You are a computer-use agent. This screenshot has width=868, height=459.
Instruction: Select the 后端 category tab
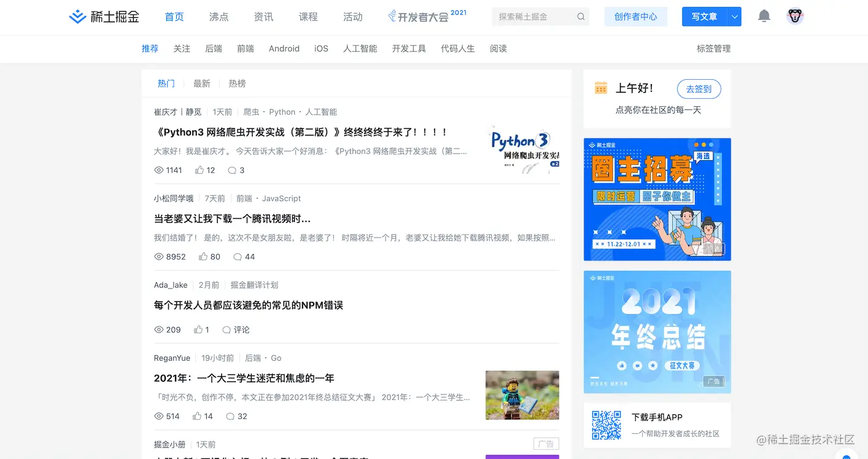coord(214,48)
